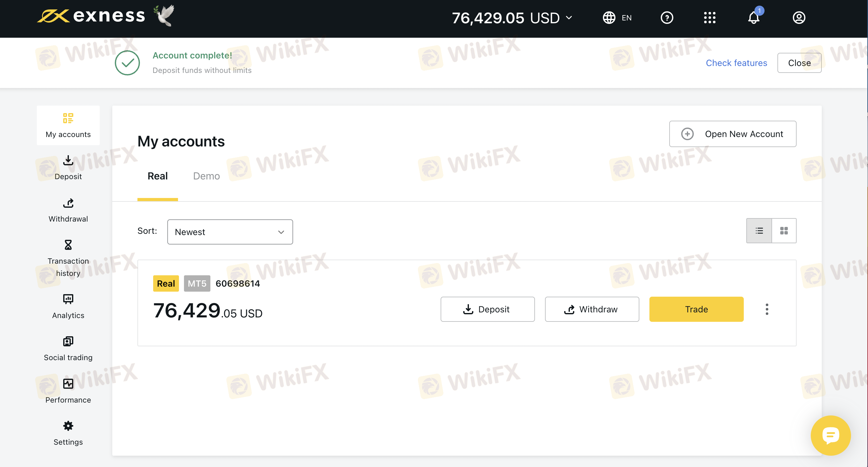The height and width of the screenshot is (467, 868).
Task: Switch to grid view layout
Action: 784,231
